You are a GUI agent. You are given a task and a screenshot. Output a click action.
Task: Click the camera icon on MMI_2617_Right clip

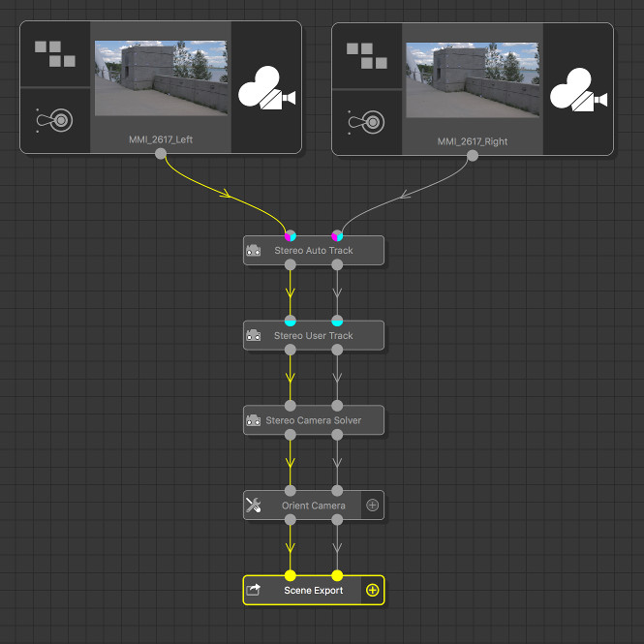tap(578, 90)
